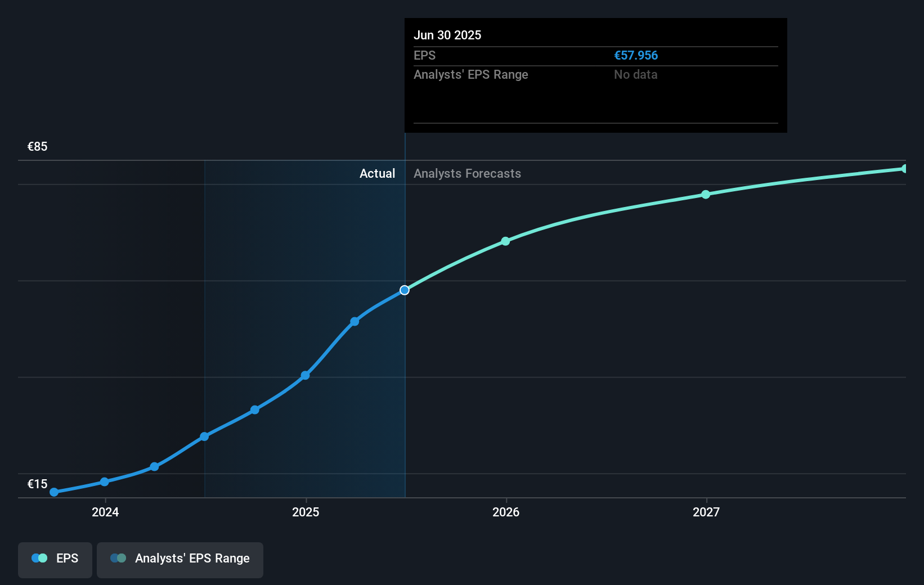Click the 2026 x-axis label
Screen dimensions: 924x585
pos(506,512)
